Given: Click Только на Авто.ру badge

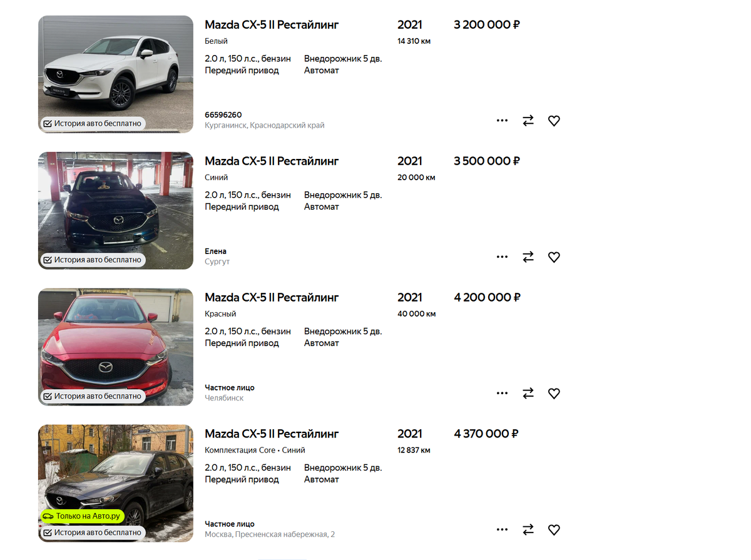Looking at the screenshot, I should tap(83, 516).
